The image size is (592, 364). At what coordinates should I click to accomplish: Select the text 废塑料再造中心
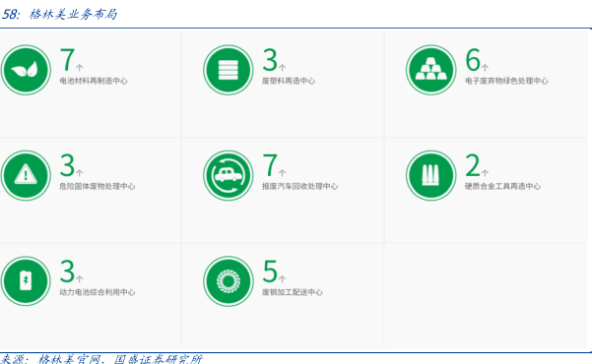pos(289,81)
